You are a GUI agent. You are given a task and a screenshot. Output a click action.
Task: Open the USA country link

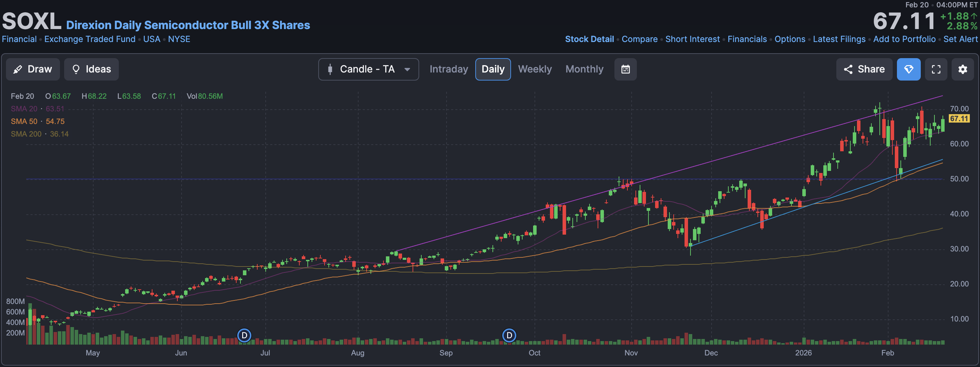click(152, 39)
